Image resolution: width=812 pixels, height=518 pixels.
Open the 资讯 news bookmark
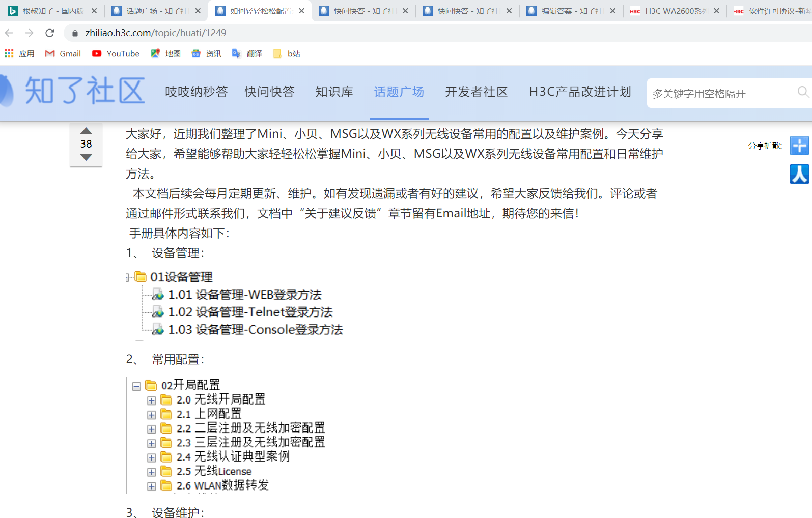207,54
